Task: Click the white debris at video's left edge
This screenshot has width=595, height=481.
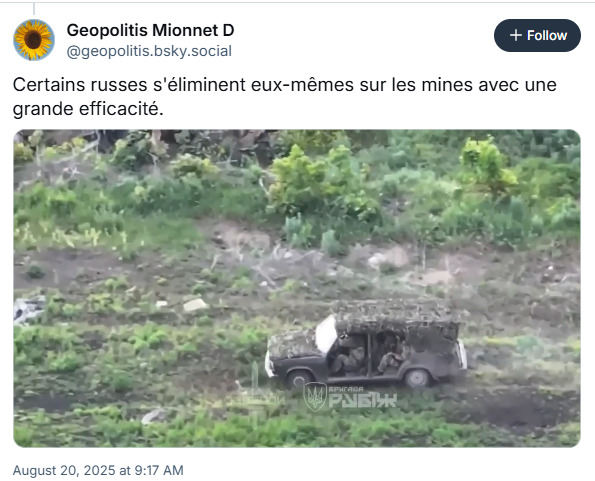Action: pyautogui.click(x=29, y=309)
